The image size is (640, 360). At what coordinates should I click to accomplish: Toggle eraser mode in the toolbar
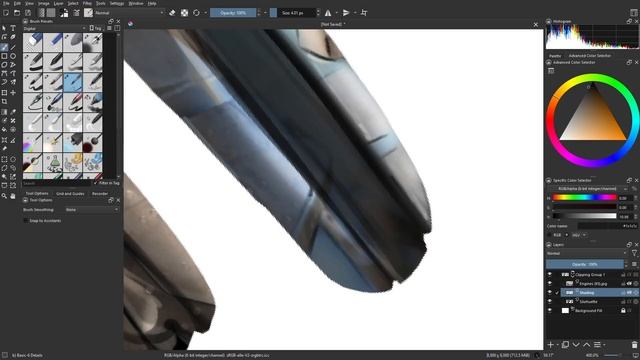pos(172,13)
